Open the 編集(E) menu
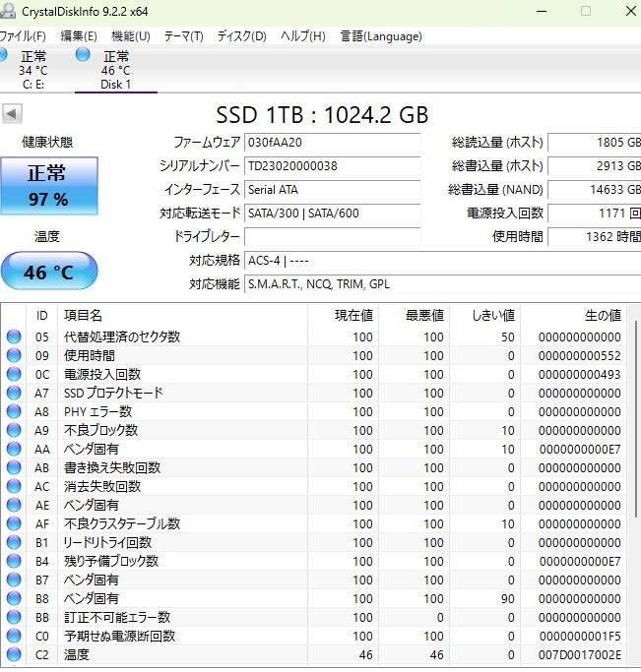 coord(79,36)
